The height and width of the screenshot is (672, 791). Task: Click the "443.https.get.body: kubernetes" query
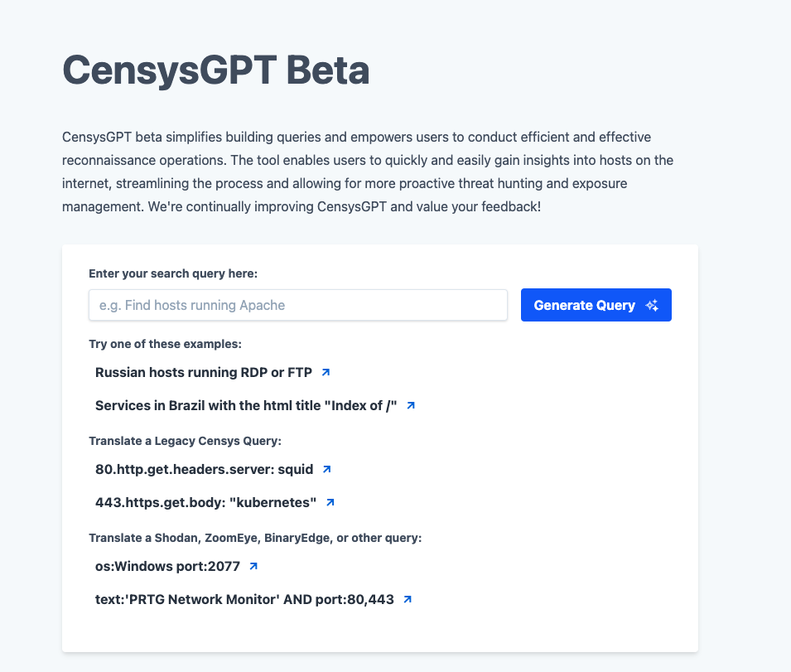[205, 502]
